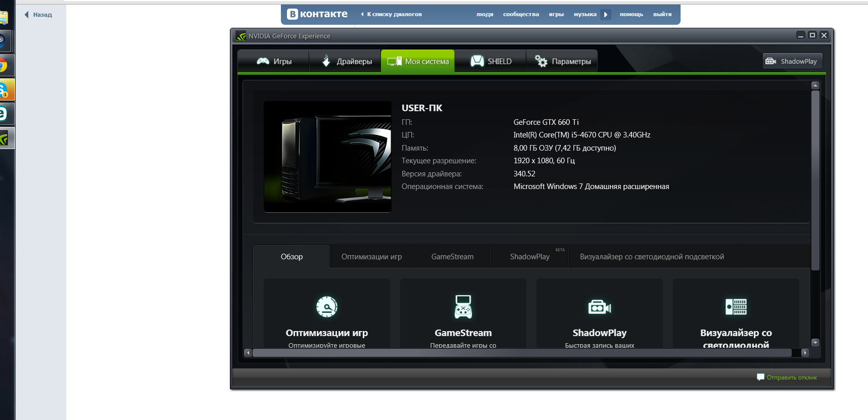
Task: Select the Обзор sub-tab
Action: pyautogui.click(x=292, y=257)
